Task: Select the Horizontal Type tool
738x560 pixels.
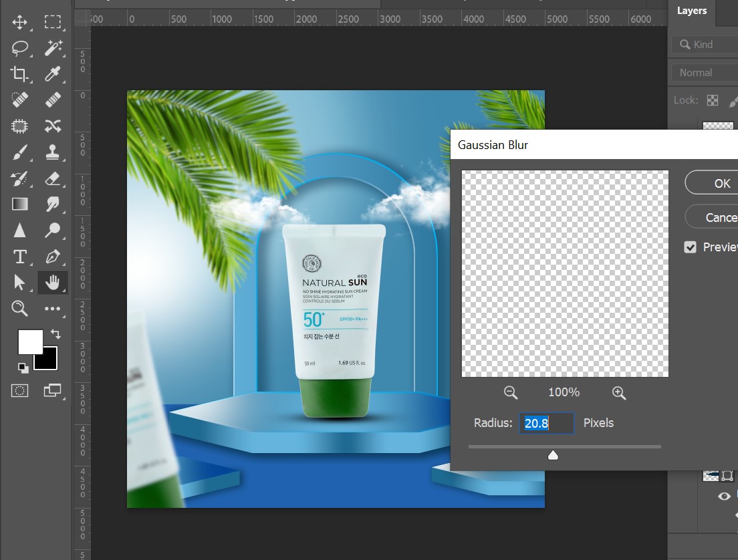Action: [x=20, y=257]
